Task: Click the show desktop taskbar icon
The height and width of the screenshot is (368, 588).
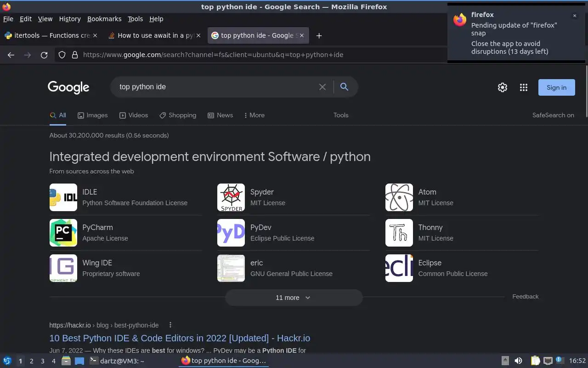Action: click(x=79, y=361)
